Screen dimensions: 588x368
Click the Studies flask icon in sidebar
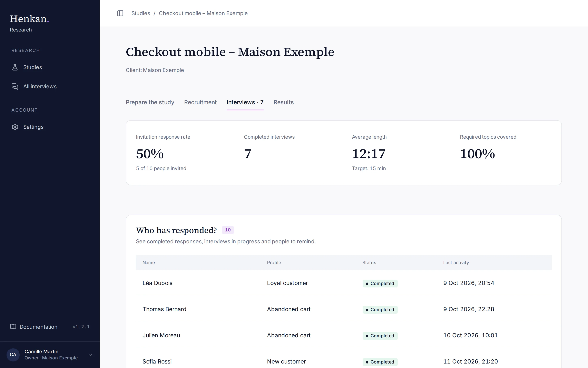tap(15, 67)
